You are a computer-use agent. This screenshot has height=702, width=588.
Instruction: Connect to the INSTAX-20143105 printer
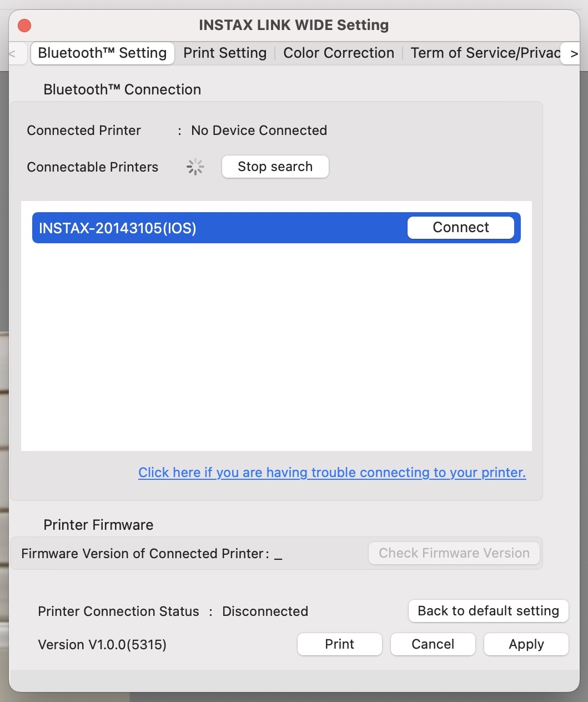(460, 228)
